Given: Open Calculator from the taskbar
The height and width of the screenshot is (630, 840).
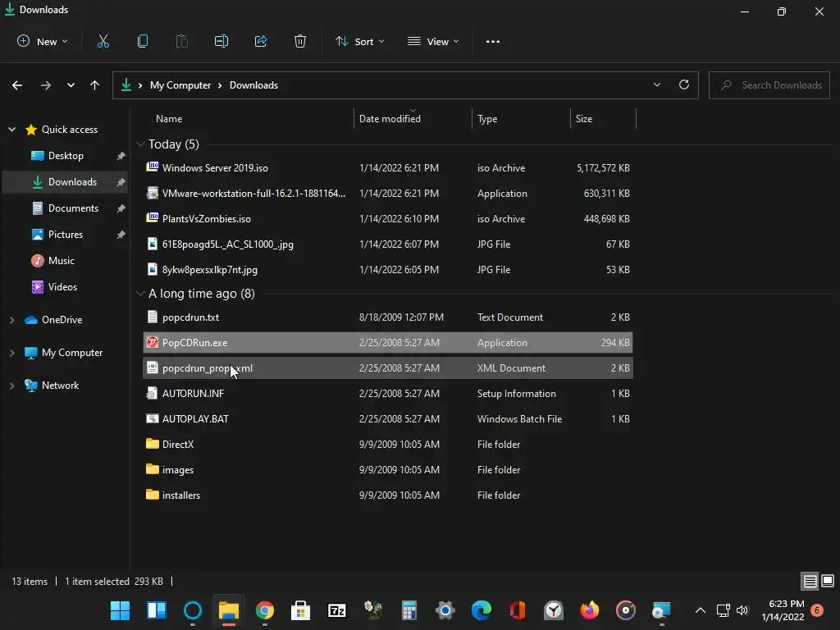Looking at the screenshot, I should (409, 610).
